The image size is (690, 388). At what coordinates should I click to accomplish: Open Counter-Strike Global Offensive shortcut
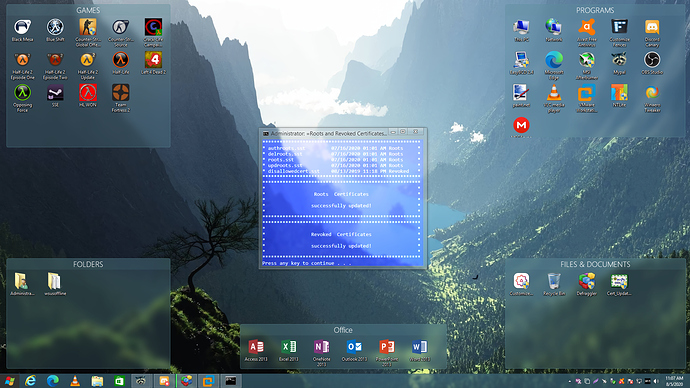[88, 32]
